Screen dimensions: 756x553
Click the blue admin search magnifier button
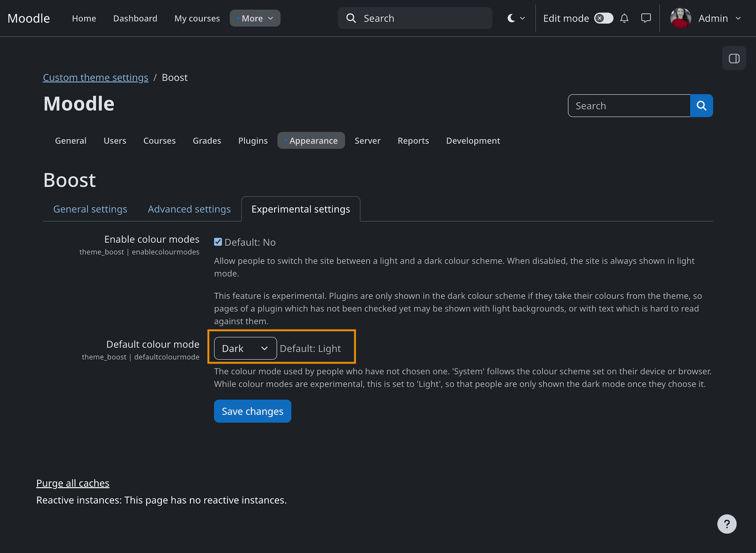702,105
